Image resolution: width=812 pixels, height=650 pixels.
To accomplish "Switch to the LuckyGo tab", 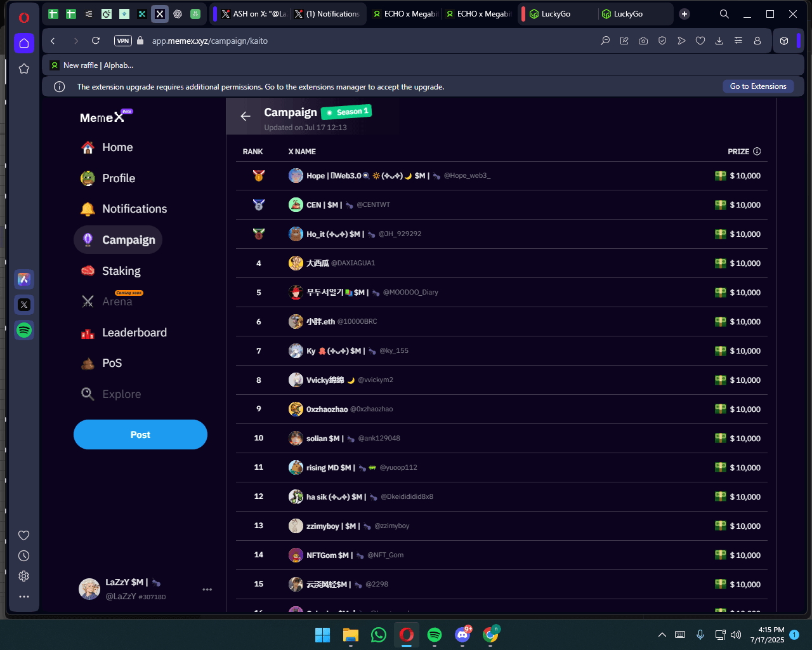I will click(x=556, y=14).
